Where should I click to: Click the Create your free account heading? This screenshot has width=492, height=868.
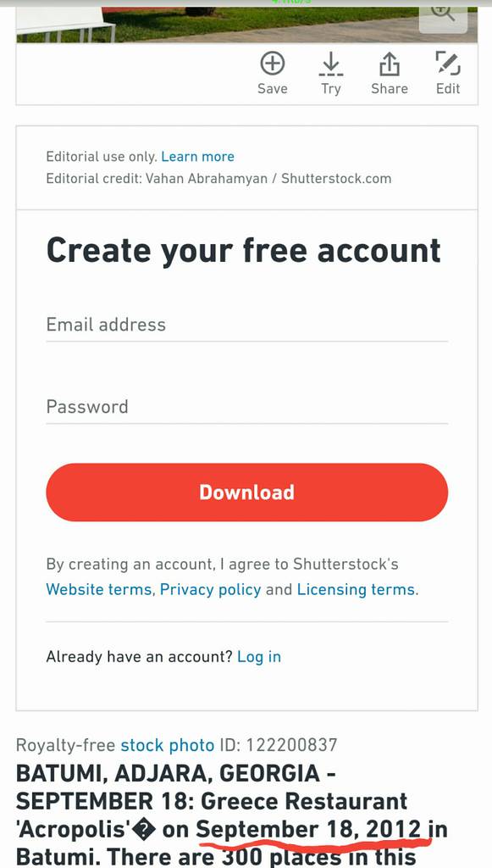coord(244,251)
